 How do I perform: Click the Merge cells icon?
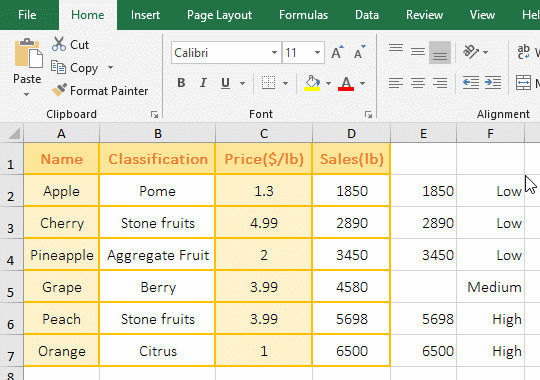coord(523,83)
